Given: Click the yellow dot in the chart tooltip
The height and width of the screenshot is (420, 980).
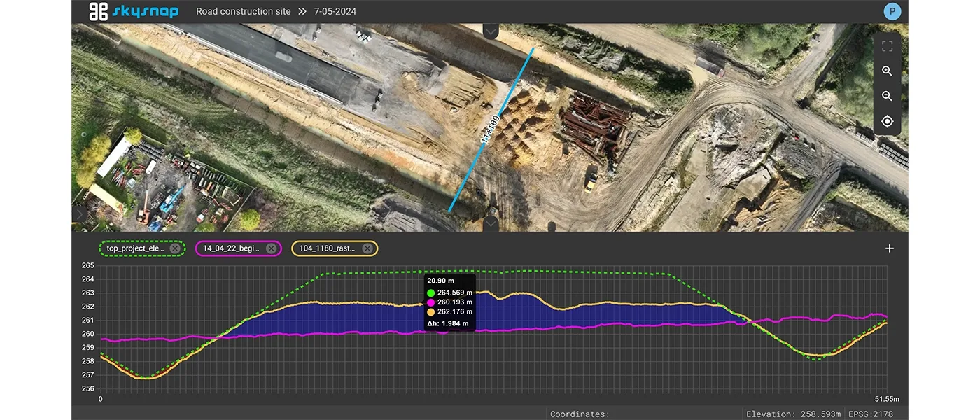Looking at the screenshot, I should pos(430,312).
